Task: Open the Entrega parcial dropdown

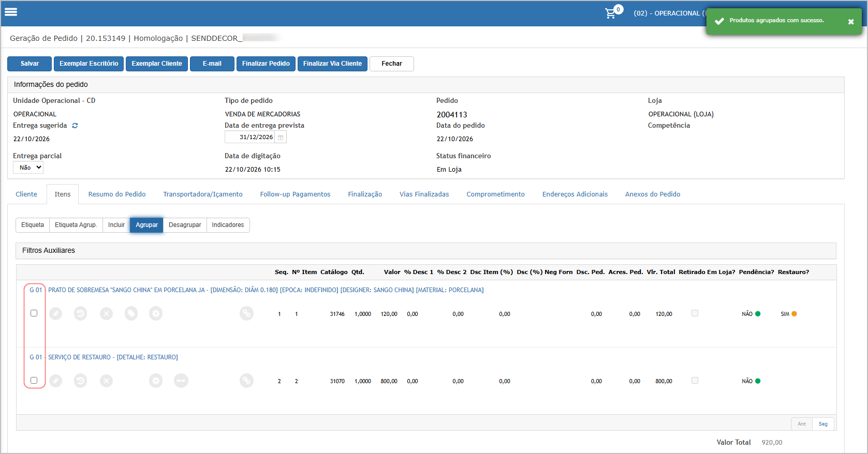Action: pyautogui.click(x=28, y=168)
